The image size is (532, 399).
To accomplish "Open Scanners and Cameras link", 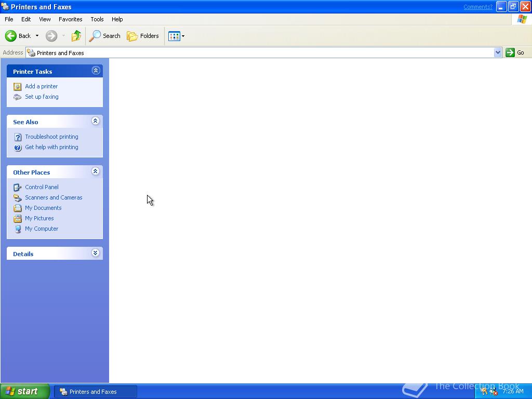I will coord(54,197).
